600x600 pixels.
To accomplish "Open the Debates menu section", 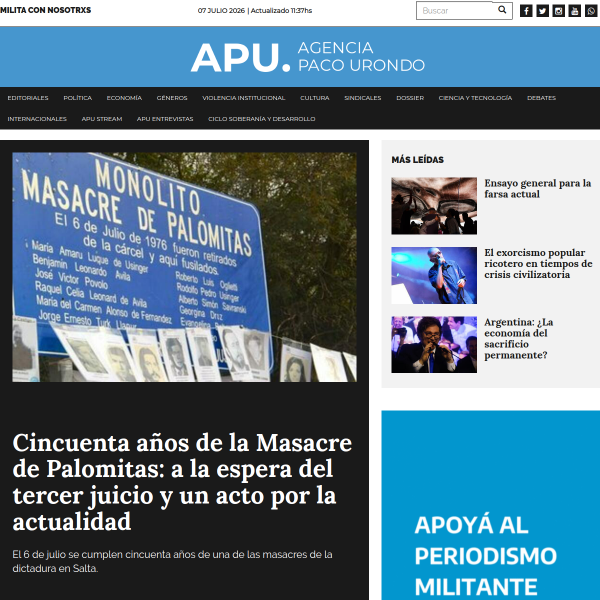I will pos(541,98).
